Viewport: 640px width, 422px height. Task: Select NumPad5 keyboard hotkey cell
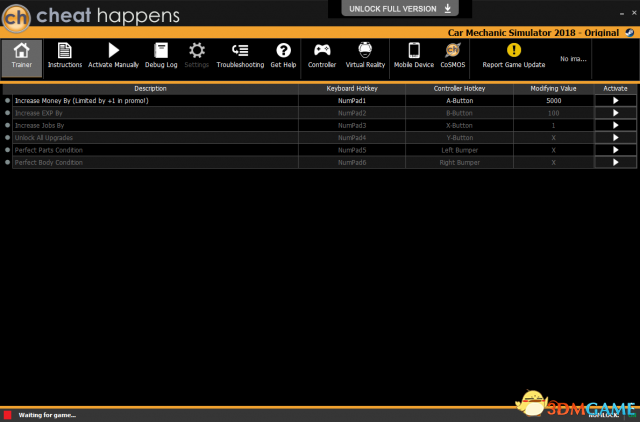pos(352,150)
